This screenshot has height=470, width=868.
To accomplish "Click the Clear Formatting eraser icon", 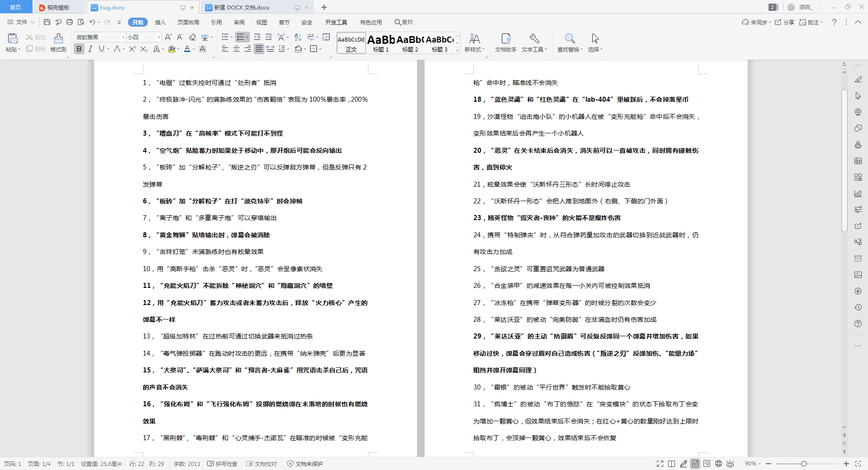I will tap(193, 37).
